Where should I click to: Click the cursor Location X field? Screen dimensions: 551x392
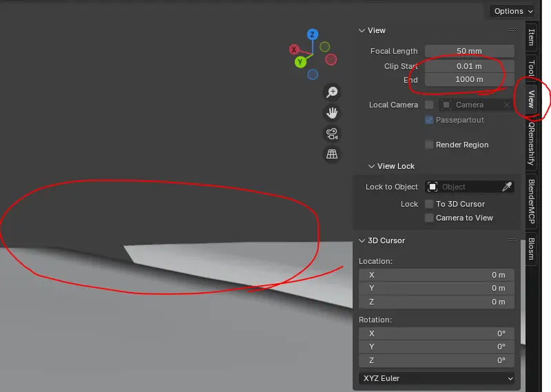click(x=437, y=275)
